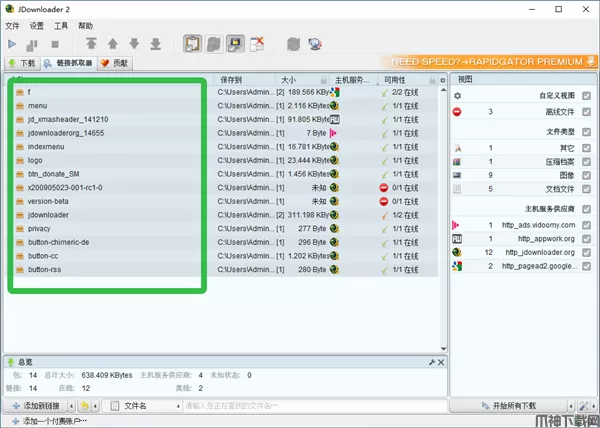Click the file name search input field
Viewport: 600px width, 428px height.
315,406
